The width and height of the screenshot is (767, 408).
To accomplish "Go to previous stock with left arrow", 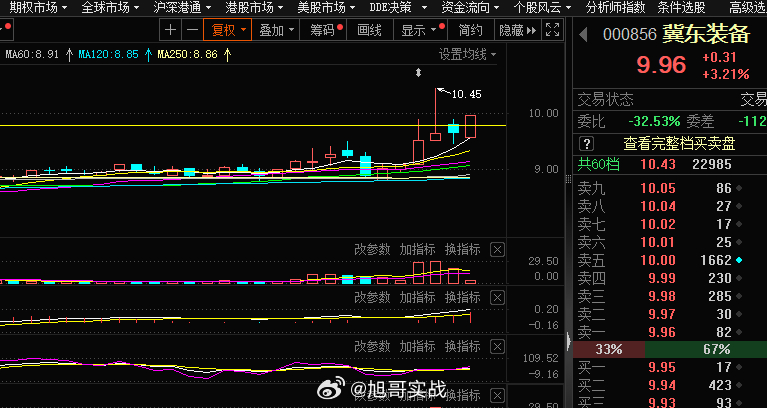I will [583, 34].
